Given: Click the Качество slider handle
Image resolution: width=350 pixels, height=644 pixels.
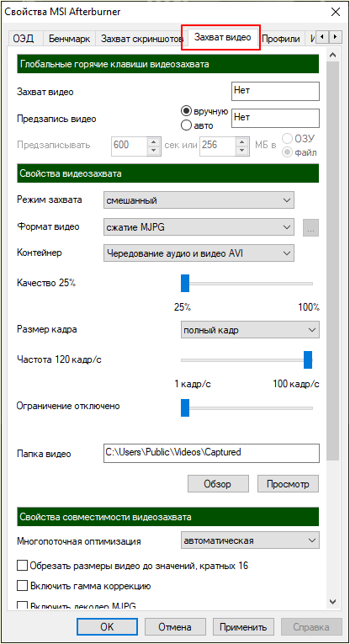Looking at the screenshot, I should [185, 284].
